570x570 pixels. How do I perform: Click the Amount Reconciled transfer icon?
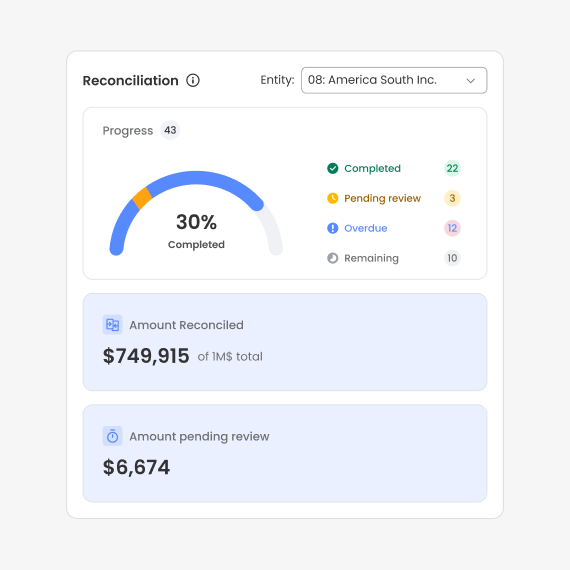tap(112, 325)
